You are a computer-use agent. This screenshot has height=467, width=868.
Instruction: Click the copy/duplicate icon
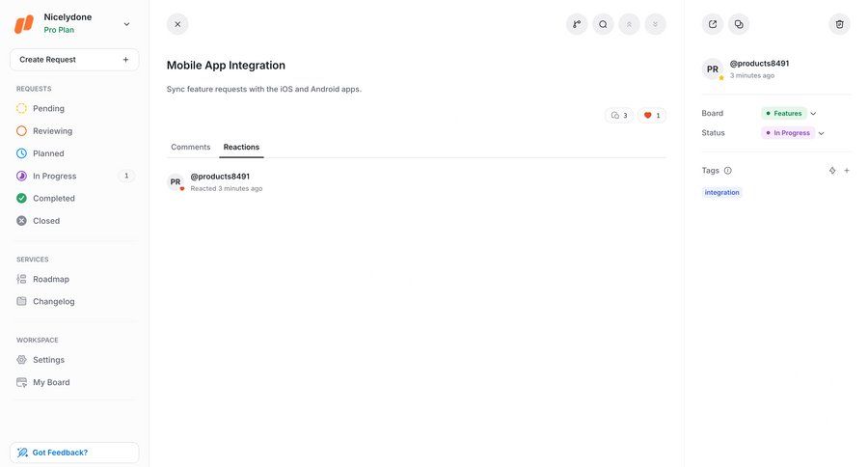[x=739, y=24]
